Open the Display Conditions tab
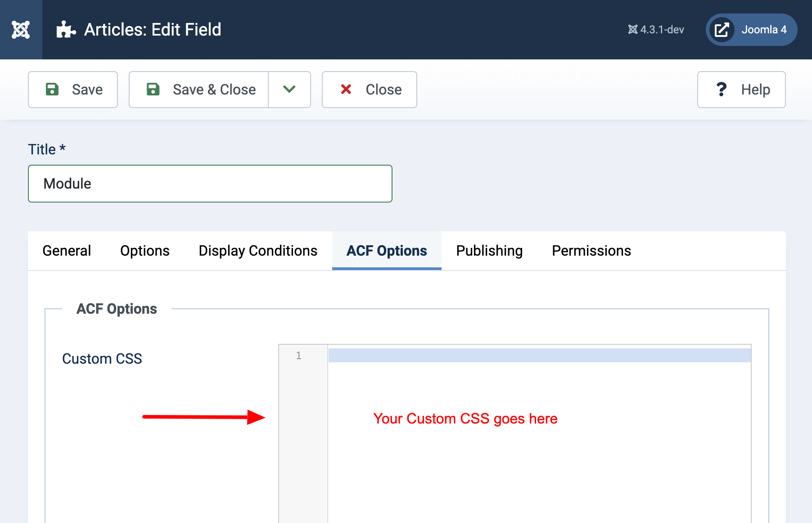The image size is (812, 523). 258,251
